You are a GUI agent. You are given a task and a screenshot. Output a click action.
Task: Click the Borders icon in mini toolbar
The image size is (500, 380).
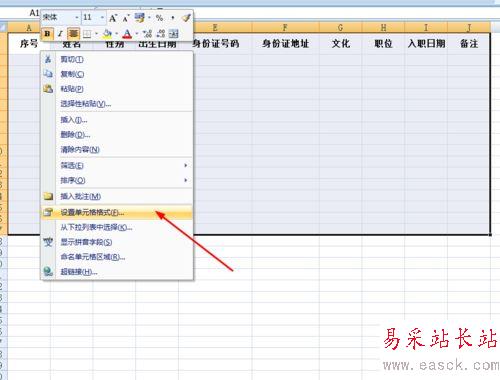(x=87, y=34)
